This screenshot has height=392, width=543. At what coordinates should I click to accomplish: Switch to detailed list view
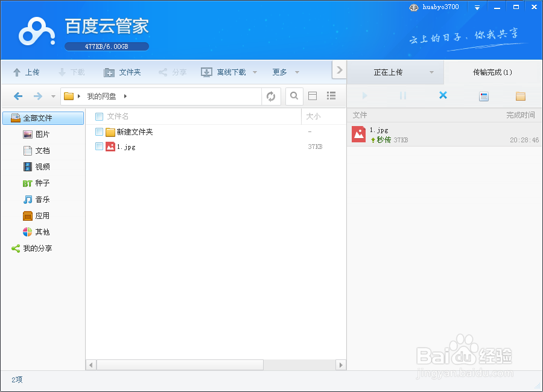click(331, 96)
